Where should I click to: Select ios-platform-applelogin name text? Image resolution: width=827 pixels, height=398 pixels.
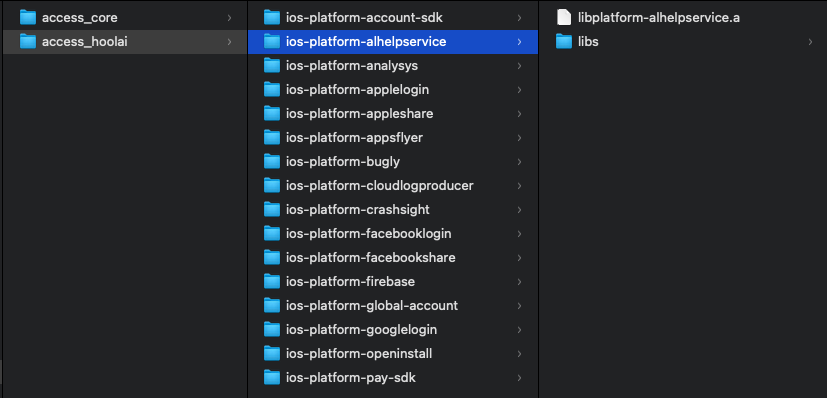click(357, 90)
